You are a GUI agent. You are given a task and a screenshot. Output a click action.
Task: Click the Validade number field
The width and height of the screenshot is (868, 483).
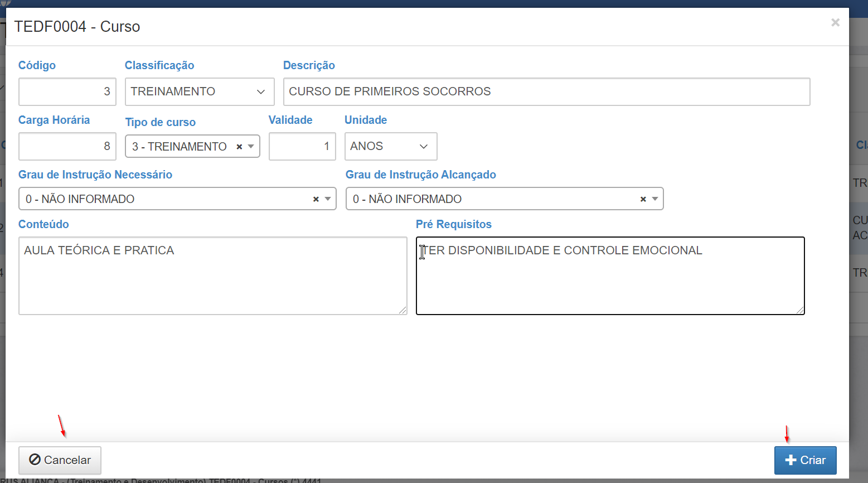point(302,146)
